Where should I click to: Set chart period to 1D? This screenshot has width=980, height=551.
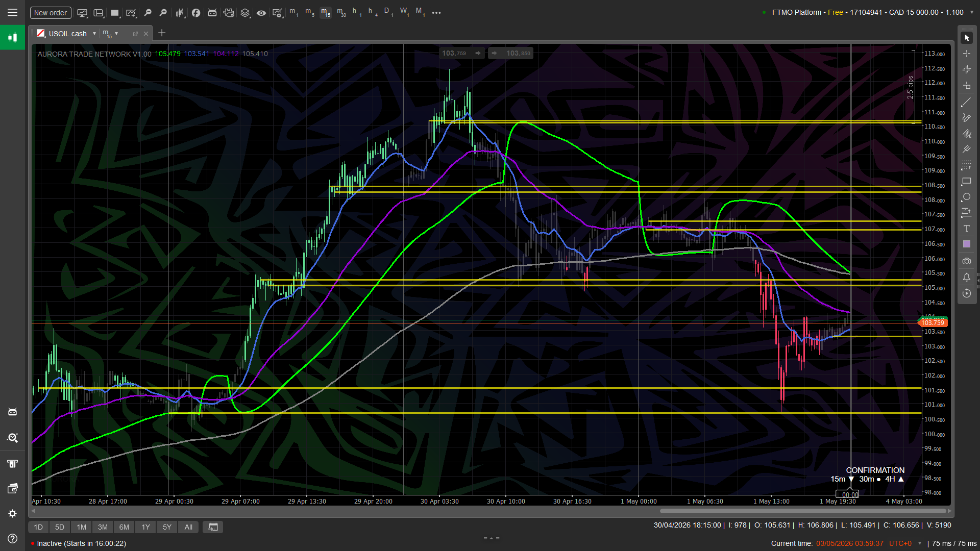tap(38, 527)
